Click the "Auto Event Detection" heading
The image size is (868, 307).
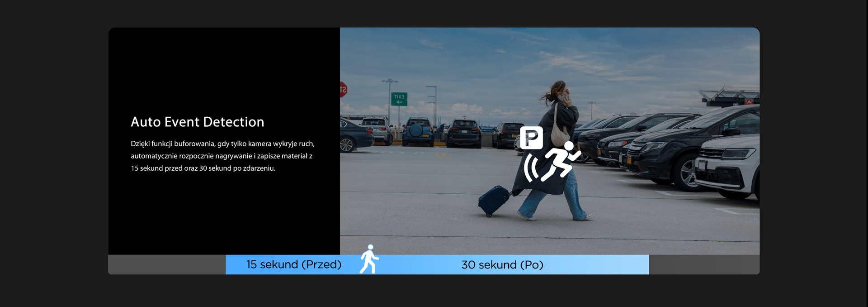(197, 122)
